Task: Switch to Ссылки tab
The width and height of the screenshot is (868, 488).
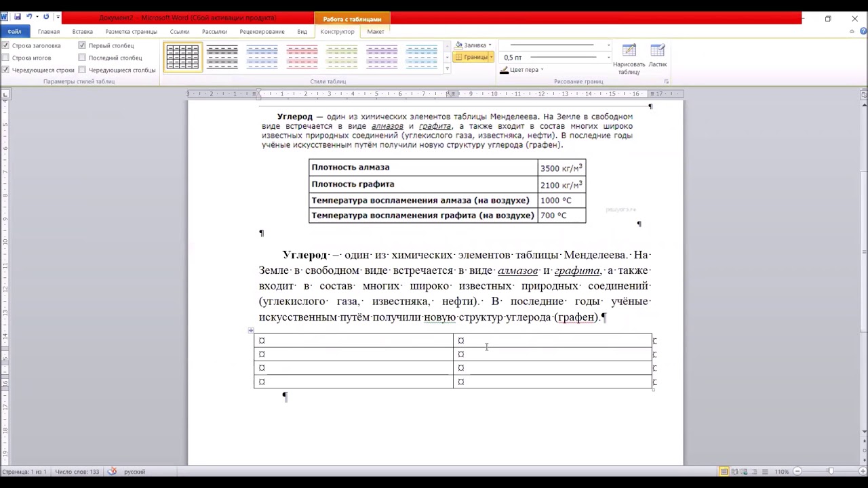Action: point(180,31)
